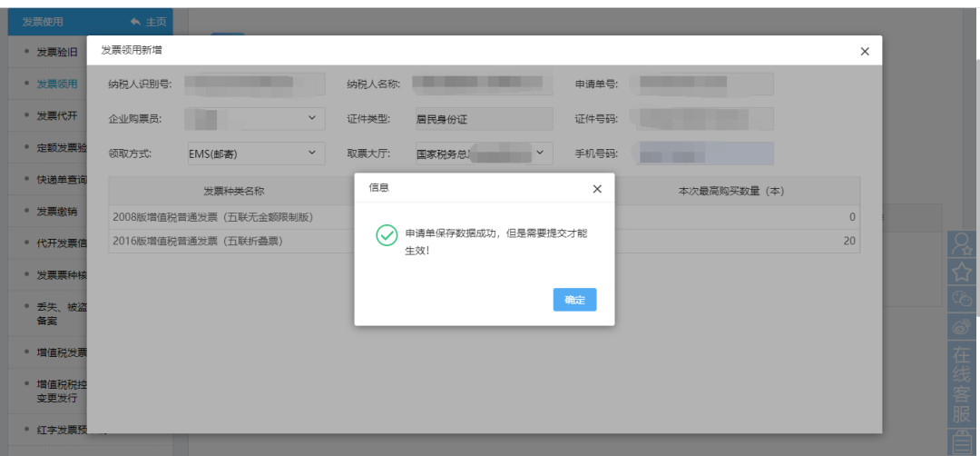Viewport: 980px width, 456px height.
Task: Click the 纳税人名称 field
Action: click(x=485, y=84)
